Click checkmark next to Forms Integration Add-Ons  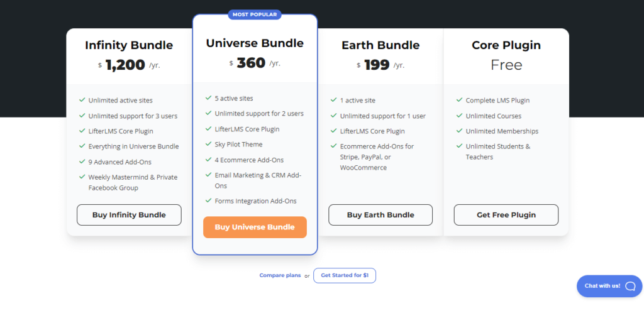(209, 200)
